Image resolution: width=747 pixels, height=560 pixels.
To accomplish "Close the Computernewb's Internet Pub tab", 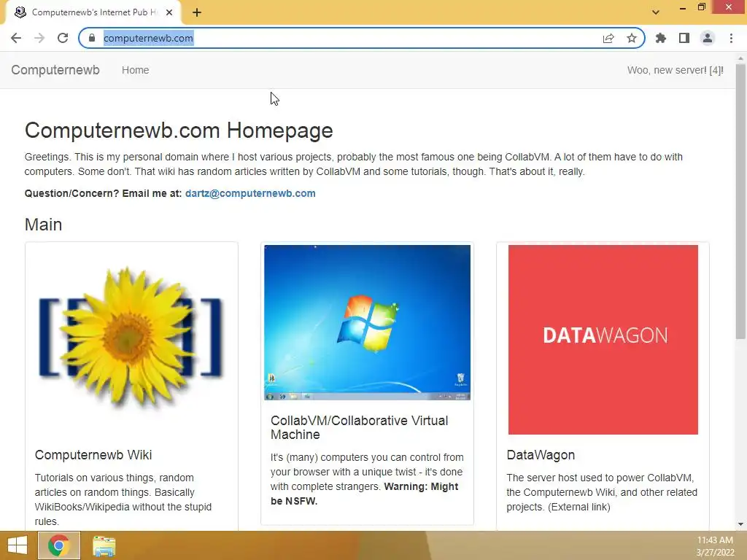I will click(169, 13).
